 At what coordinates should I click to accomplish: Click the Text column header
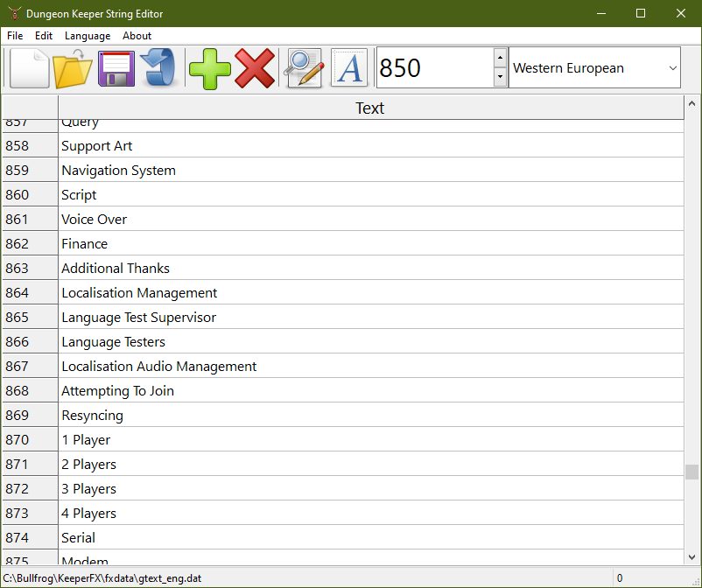[x=371, y=108]
